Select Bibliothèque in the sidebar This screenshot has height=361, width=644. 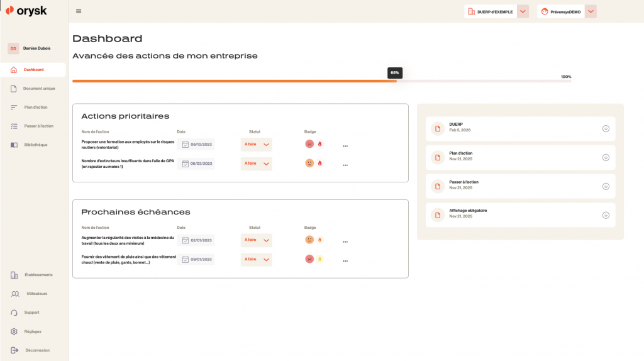(35, 145)
